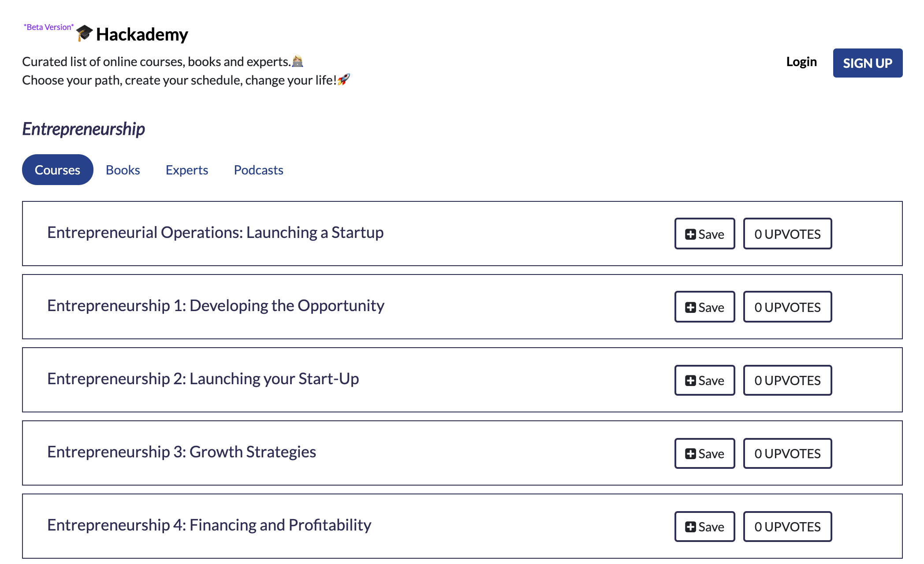Click the plus icon for Financing and Profitability
Image resolution: width=924 pixels, height=564 pixels.
click(x=690, y=527)
